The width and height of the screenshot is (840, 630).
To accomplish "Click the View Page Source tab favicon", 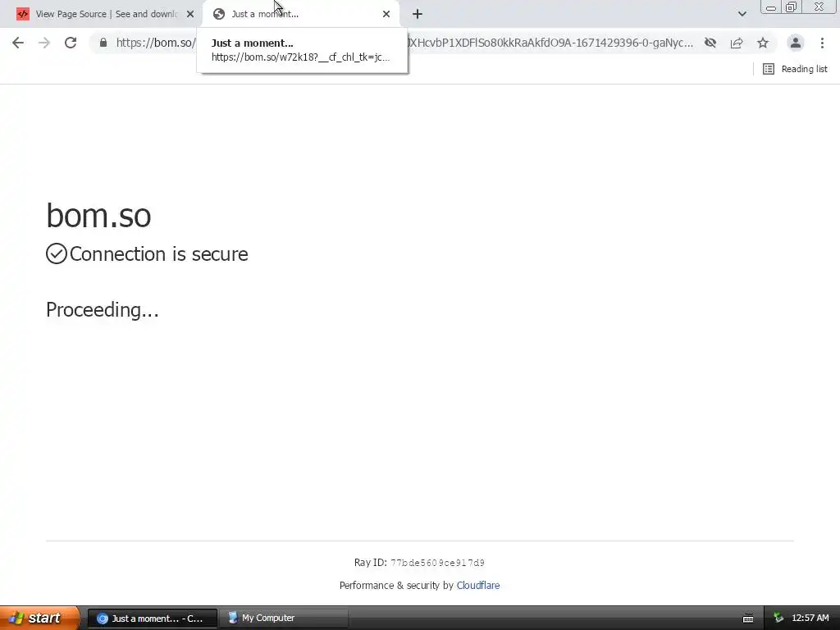I will (23, 14).
